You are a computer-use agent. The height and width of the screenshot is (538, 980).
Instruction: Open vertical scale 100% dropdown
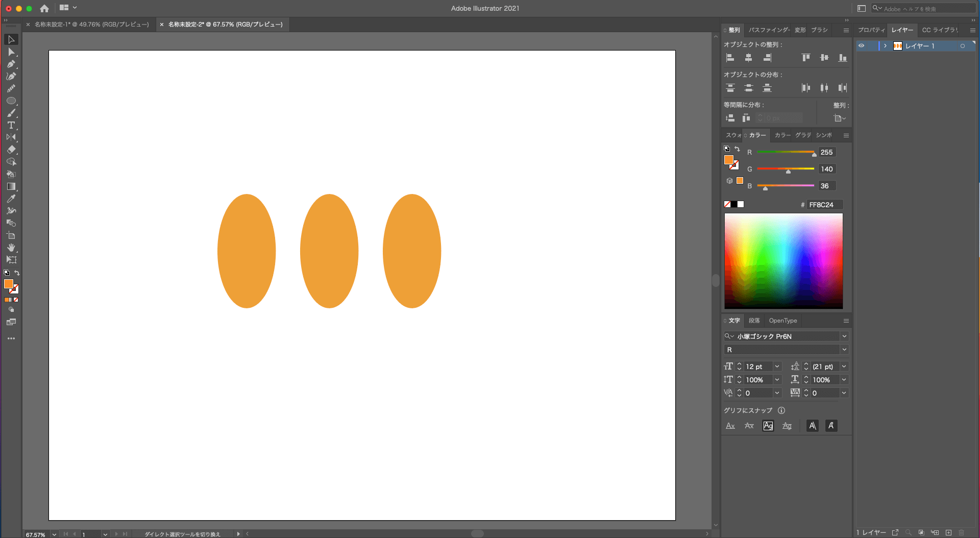(x=777, y=380)
